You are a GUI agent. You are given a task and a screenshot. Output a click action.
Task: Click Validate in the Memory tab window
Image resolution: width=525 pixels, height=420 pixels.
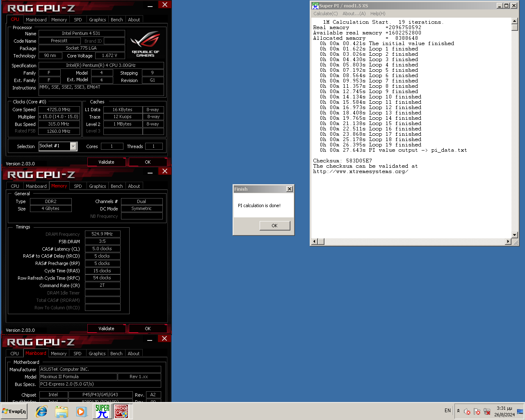(x=106, y=329)
